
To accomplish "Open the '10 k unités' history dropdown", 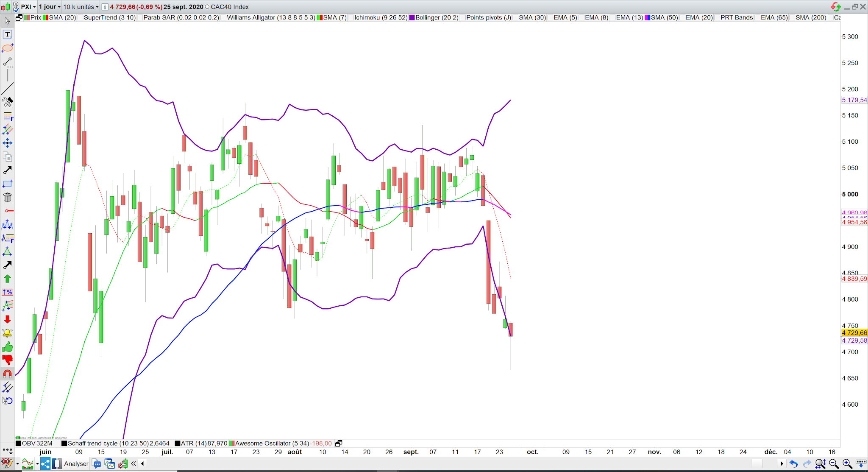I will click(81, 7).
